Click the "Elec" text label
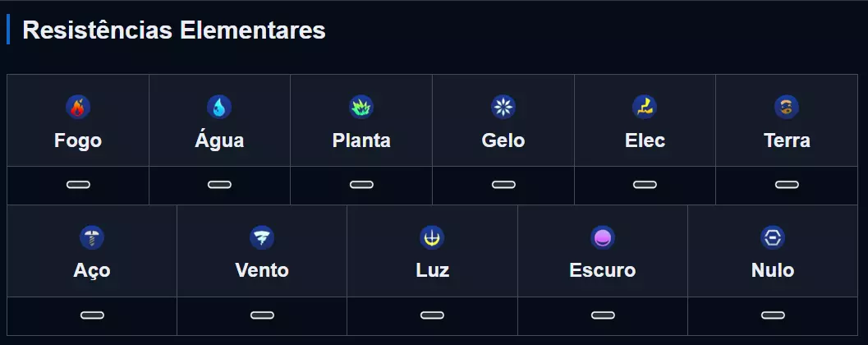Viewport: 868px width, 345px height. tap(645, 140)
